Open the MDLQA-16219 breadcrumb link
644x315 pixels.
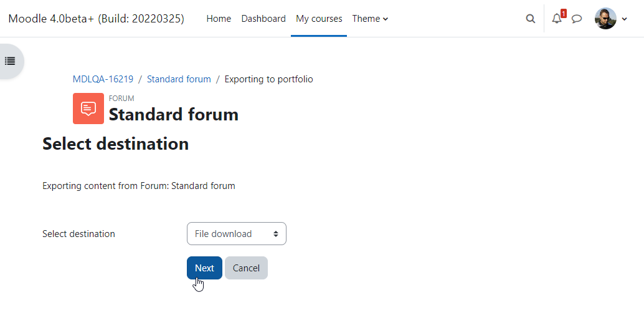coord(103,79)
